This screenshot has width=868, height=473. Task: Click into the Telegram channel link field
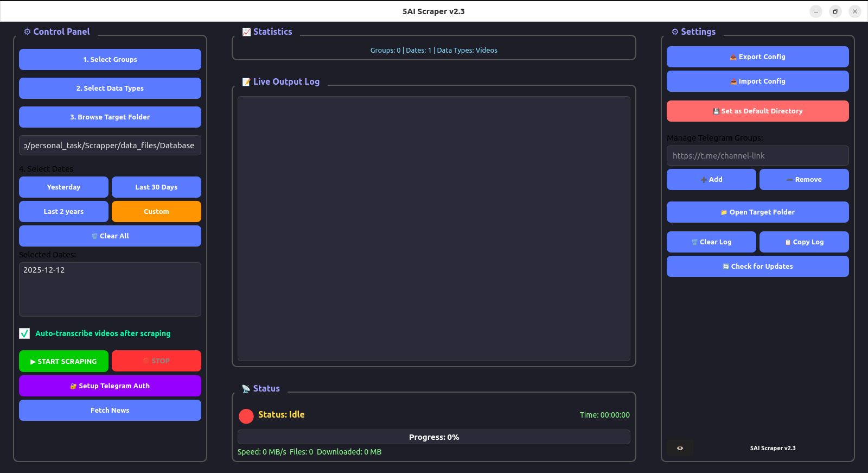(x=757, y=155)
